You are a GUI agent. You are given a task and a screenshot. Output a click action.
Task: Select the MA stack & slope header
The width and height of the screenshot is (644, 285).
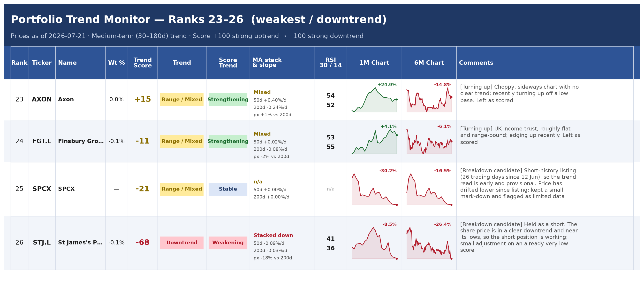[x=282, y=63]
